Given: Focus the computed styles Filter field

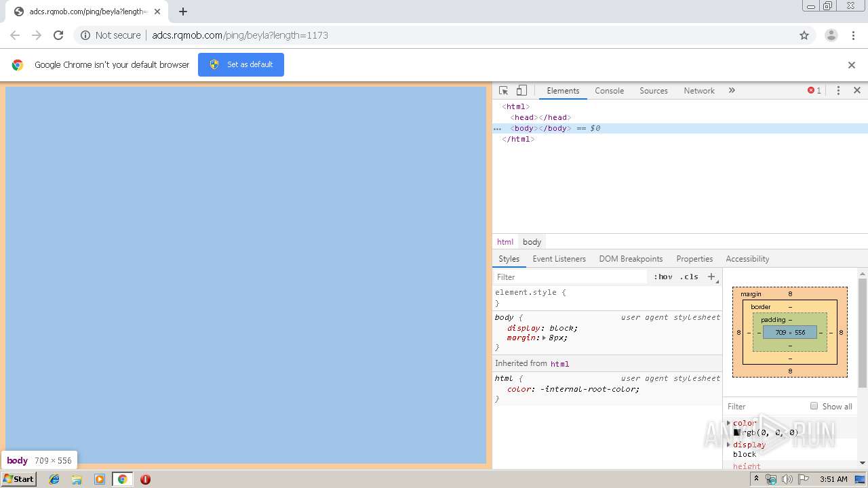Looking at the screenshot, I should coord(766,407).
